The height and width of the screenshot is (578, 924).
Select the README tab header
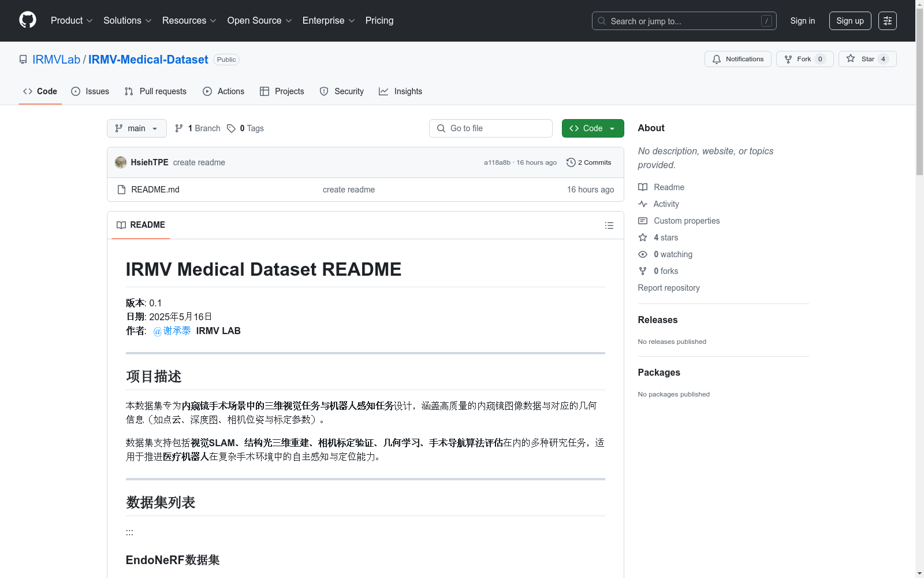click(x=141, y=225)
